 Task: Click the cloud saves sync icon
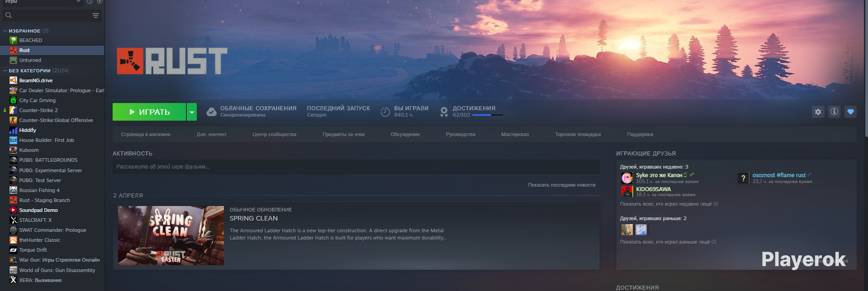pos(211,112)
